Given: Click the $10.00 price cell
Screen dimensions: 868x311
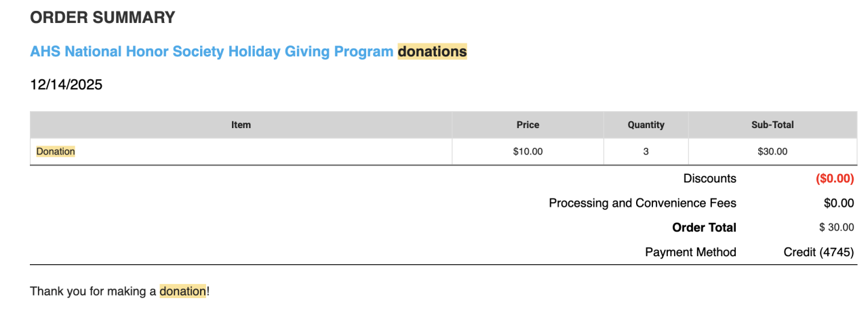Looking at the screenshot, I should point(528,152).
